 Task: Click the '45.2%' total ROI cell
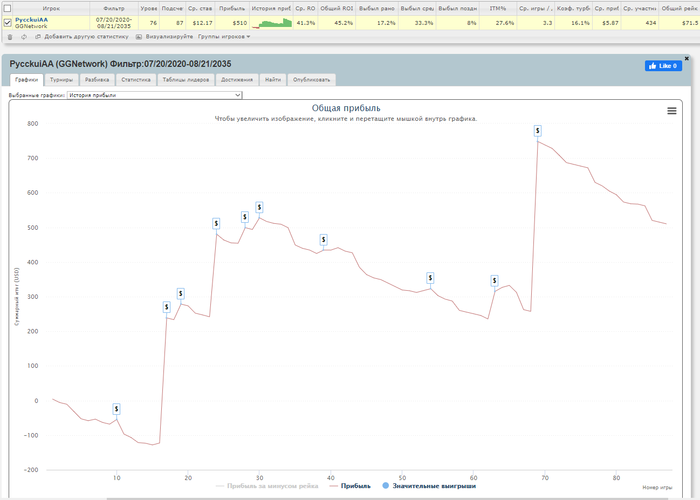[337, 23]
